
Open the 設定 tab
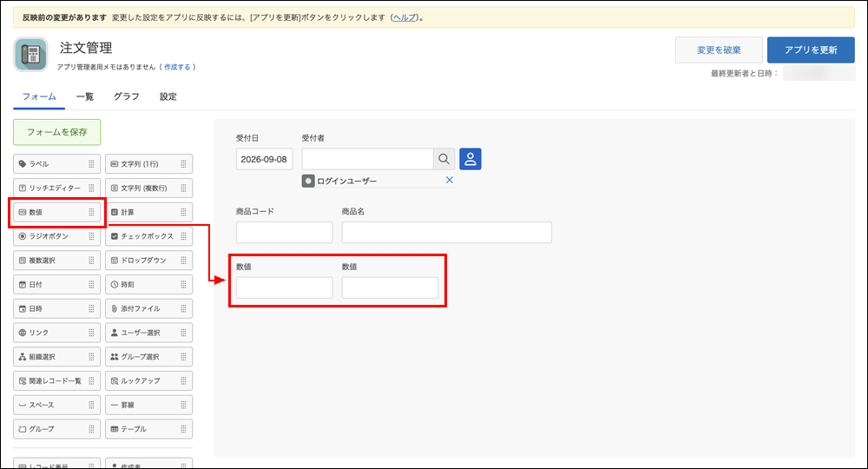click(168, 96)
